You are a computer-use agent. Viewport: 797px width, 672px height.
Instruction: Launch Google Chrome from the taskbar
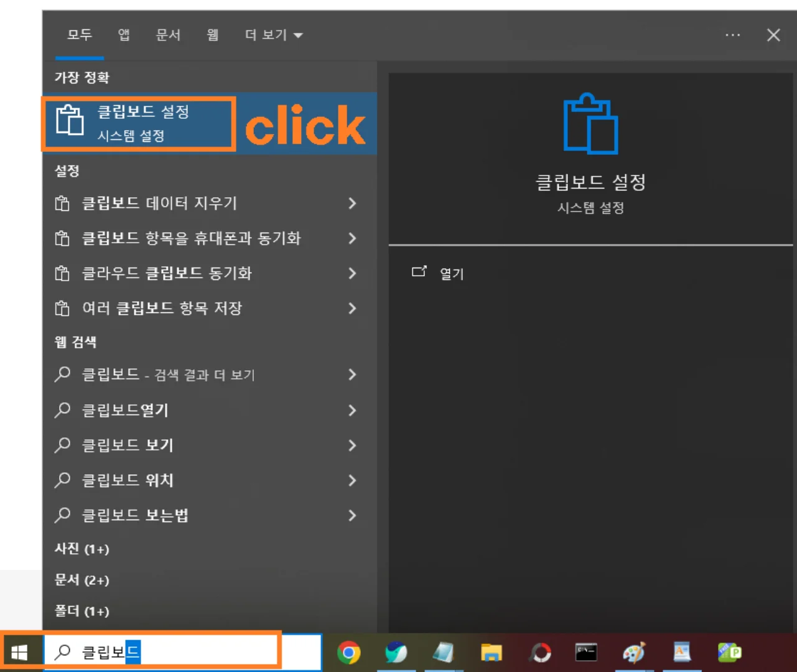click(348, 652)
